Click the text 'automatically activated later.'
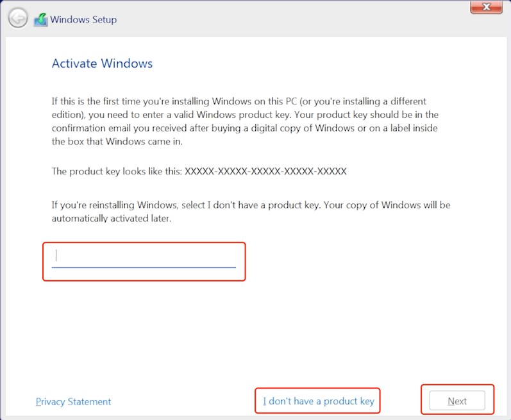This screenshot has width=511, height=420. 112,218
